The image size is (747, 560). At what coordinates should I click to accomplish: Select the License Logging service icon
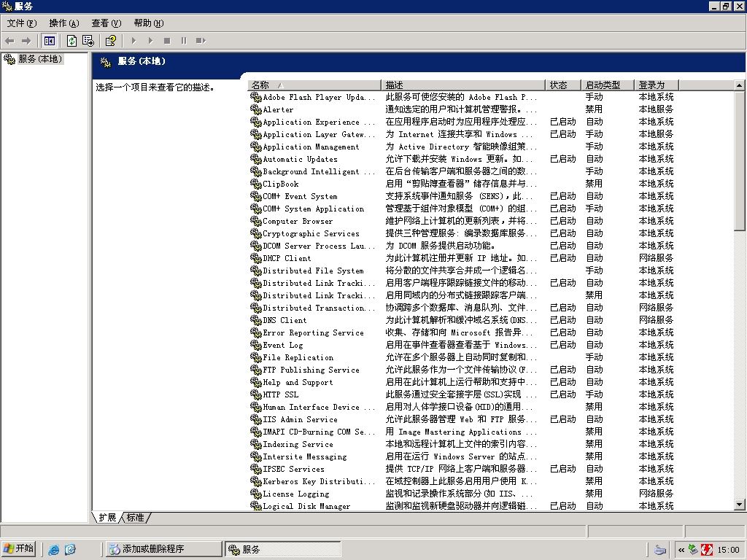coord(256,493)
